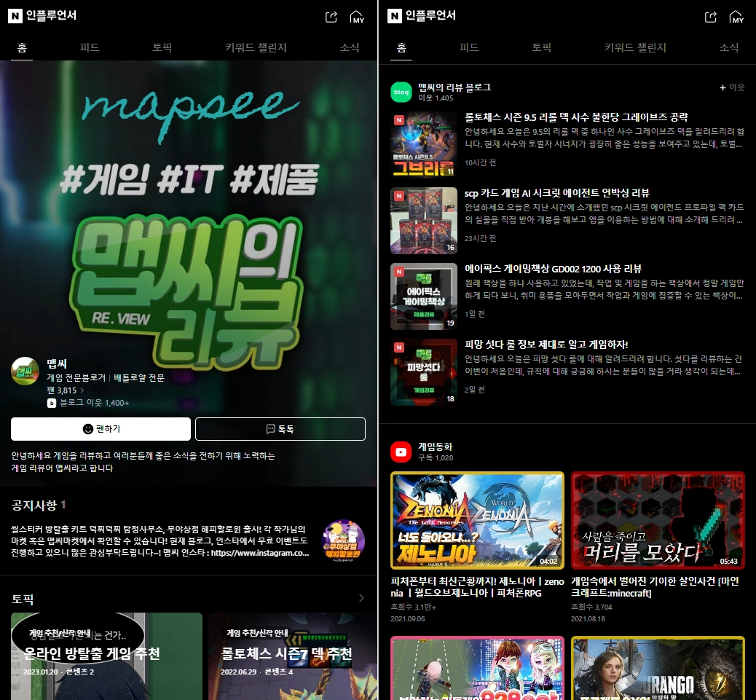Switch to the 피드 tab in the left panel

[x=90, y=48]
